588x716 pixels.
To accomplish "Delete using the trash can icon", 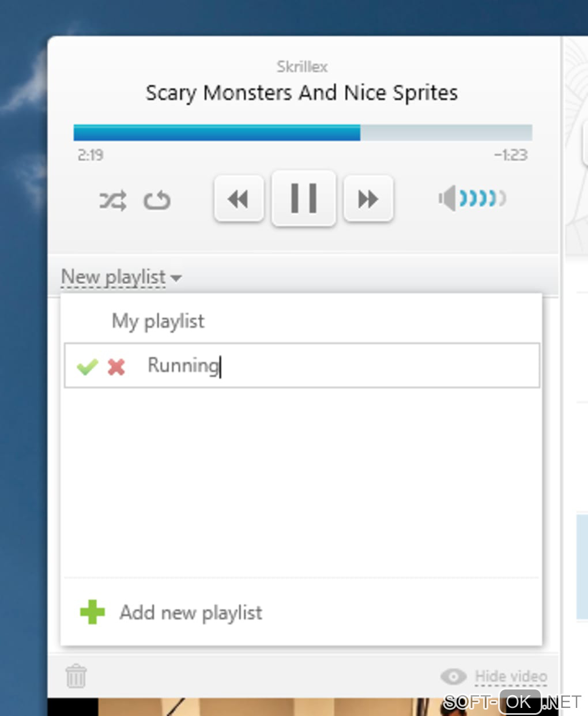I will pos(76,676).
